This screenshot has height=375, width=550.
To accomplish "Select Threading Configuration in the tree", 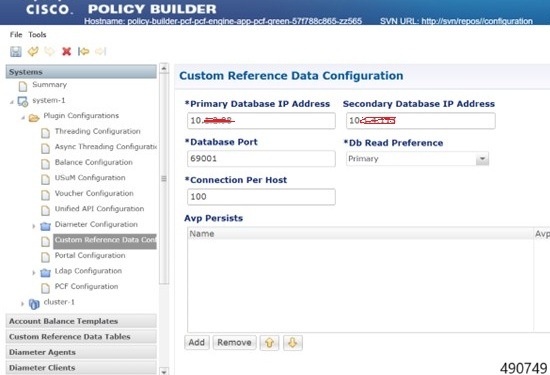I will click(x=98, y=131).
